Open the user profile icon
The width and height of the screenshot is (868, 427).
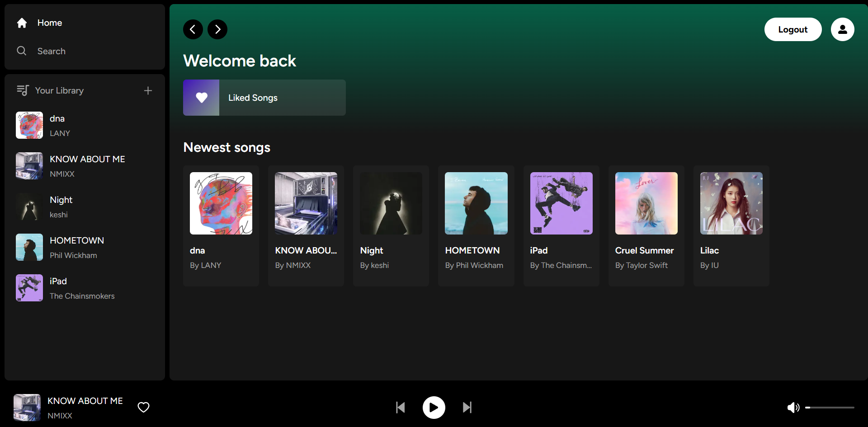[x=842, y=30]
